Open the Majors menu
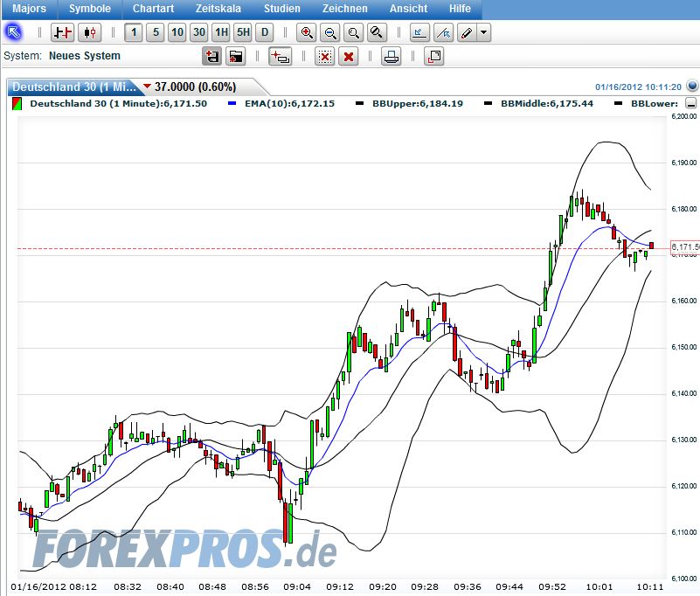700x596 pixels. point(28,9)
